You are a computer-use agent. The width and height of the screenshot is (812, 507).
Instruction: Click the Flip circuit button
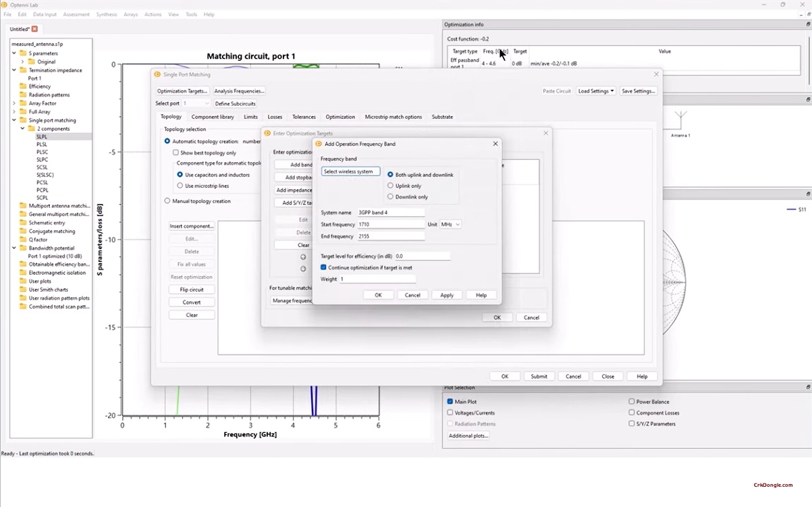coord(192,289)
